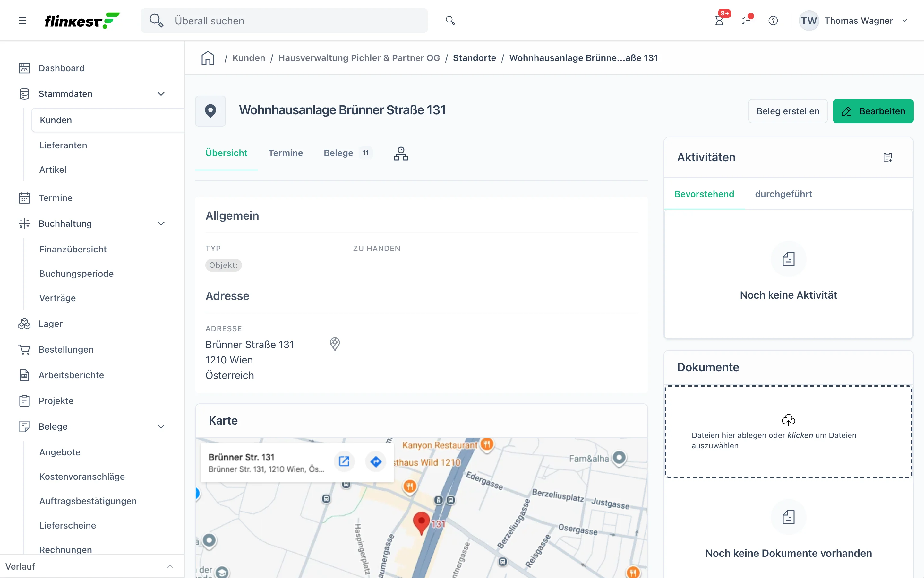Switch to the Termine tab
The height and width of the screenshot is (578, 924).
click(286, 153)
